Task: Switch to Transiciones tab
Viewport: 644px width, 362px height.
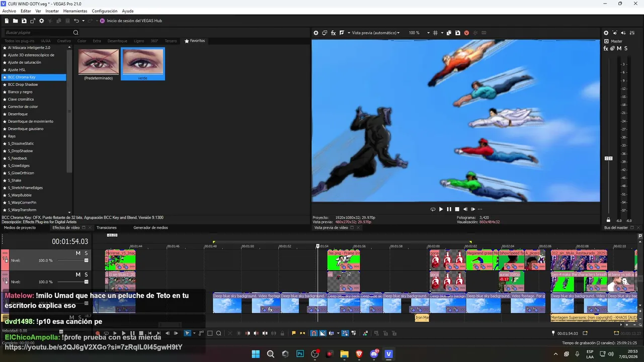Action: (107, 228)
